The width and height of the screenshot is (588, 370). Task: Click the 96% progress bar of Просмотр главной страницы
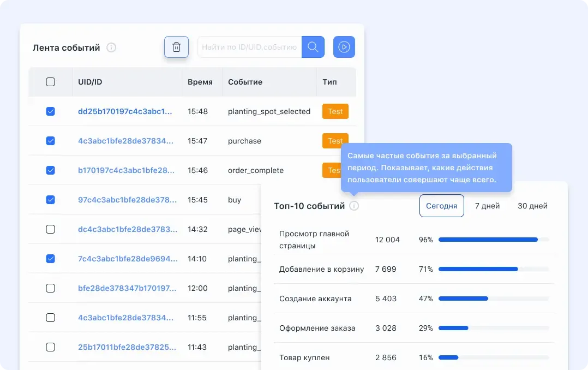coord(494,240)
